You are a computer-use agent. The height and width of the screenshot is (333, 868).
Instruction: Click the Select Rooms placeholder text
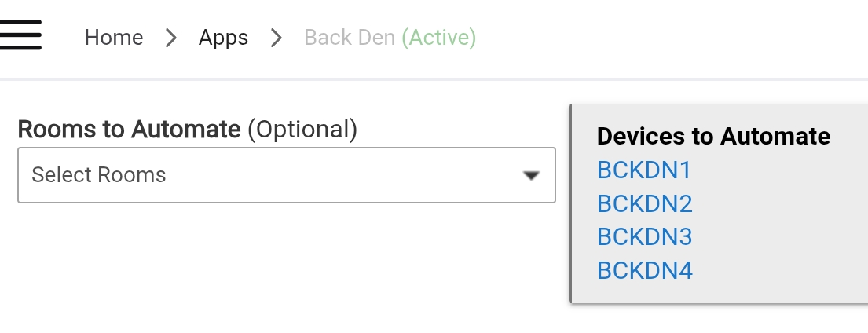[99, 175]
